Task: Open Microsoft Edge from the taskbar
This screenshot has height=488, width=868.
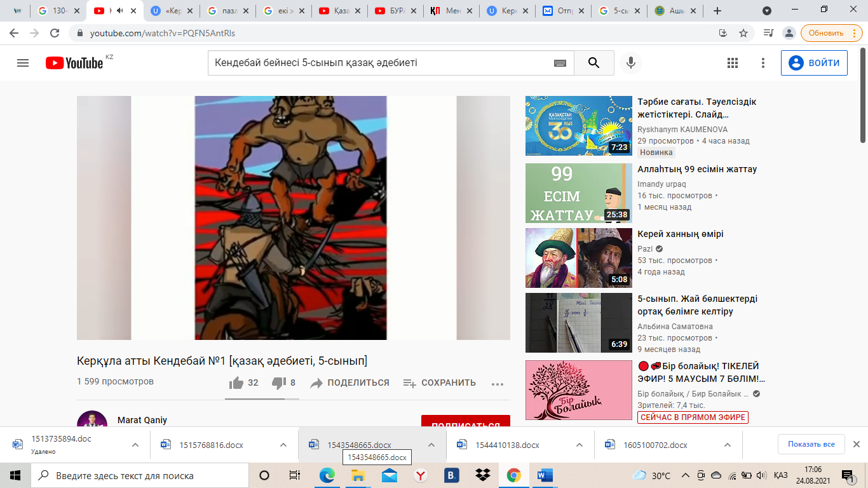Action: pos(327,475)
